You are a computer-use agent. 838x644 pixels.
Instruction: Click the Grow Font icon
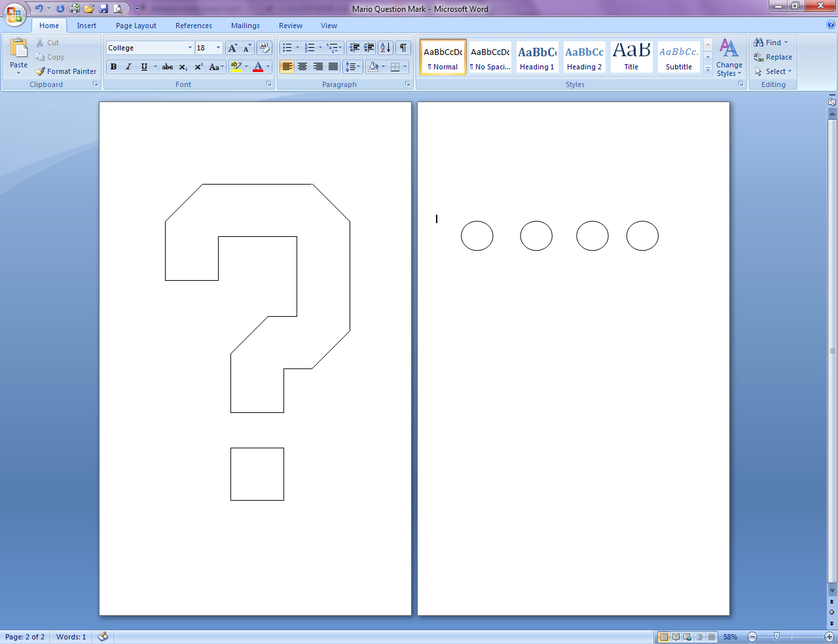click(x=232, y=48)
